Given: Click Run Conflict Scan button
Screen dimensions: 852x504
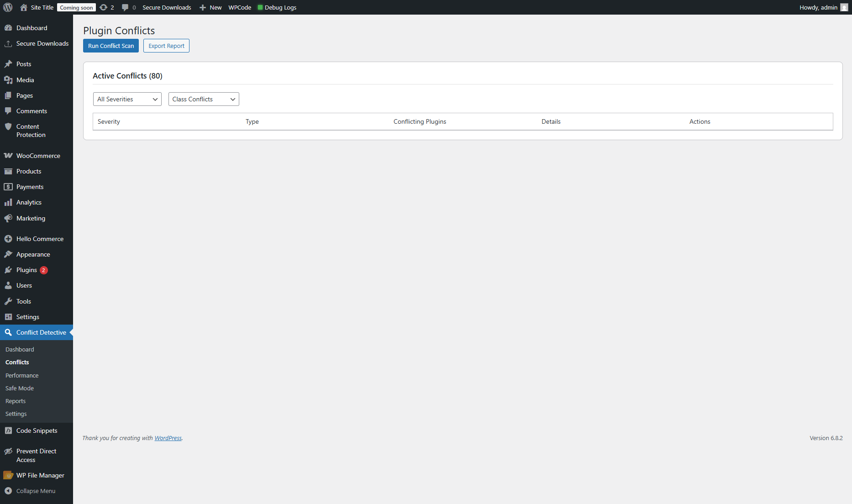Looking at the screenshot, I should point(111,46).
